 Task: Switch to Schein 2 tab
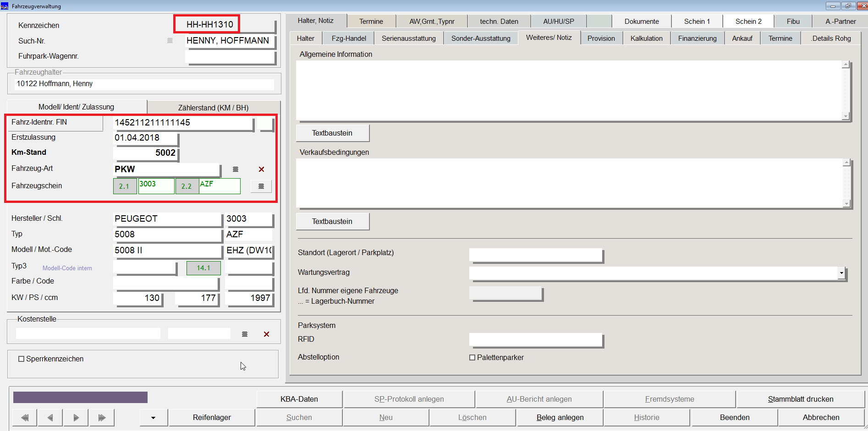point(748,22)
